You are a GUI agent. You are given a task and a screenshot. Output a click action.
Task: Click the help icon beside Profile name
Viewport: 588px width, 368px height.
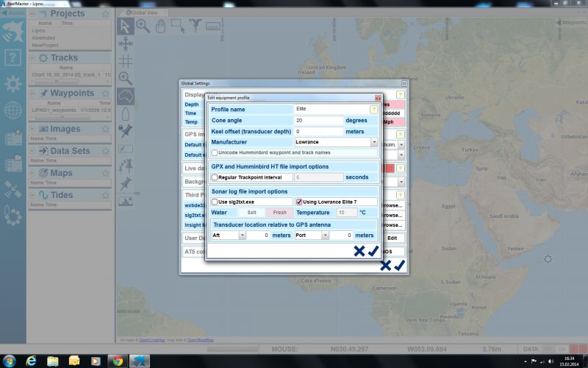[373, 110]
